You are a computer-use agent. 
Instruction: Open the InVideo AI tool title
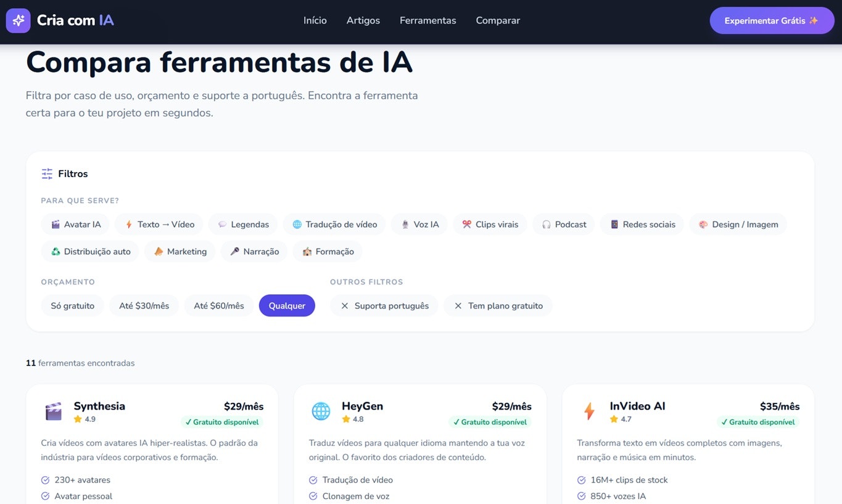637,406
